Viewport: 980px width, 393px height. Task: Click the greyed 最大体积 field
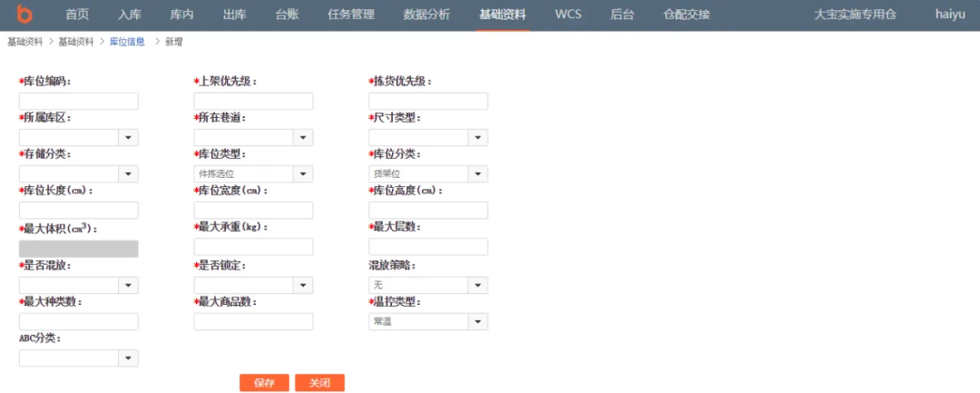79,249
